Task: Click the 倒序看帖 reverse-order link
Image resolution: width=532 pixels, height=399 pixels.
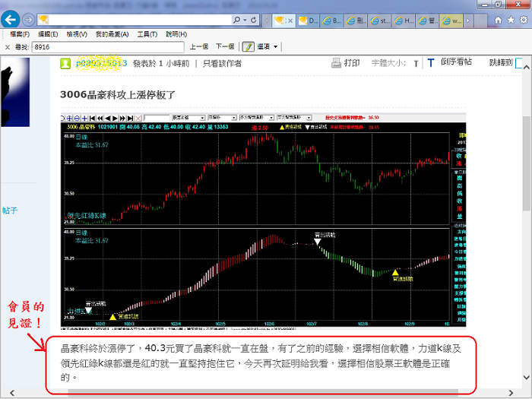Action: [456, 62]
